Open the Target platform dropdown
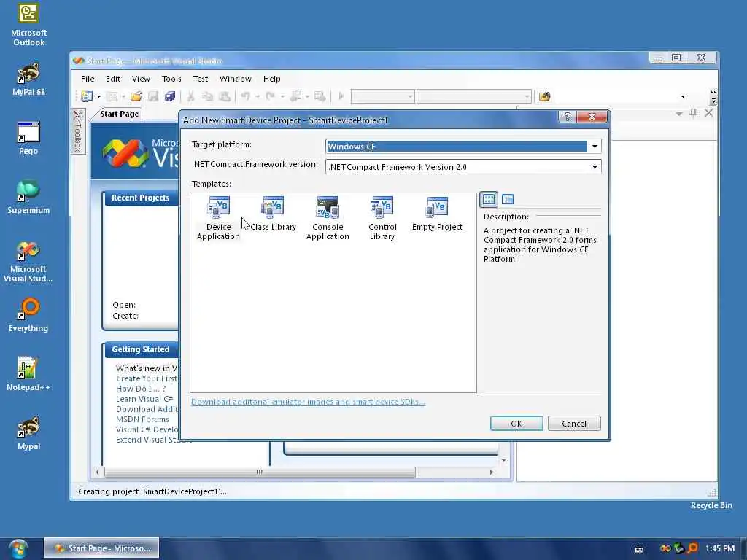 pyautogui.click(x=595, y=147)
